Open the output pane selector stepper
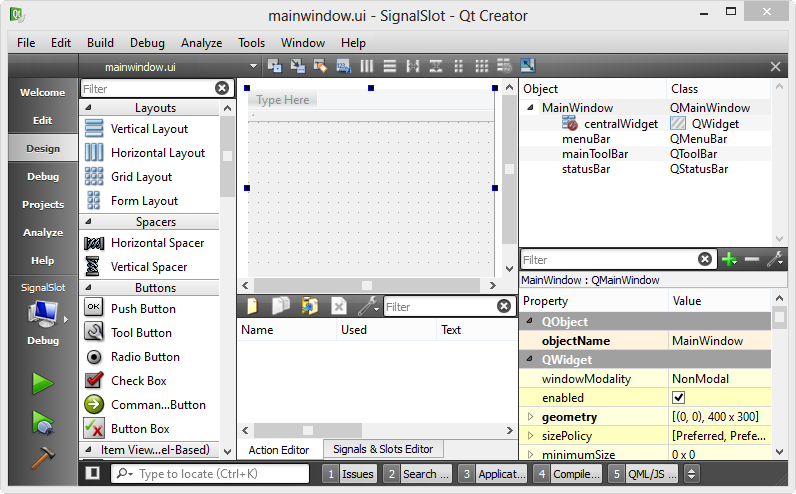The width and height of the screenshot is (796, 494). [691, 474]
